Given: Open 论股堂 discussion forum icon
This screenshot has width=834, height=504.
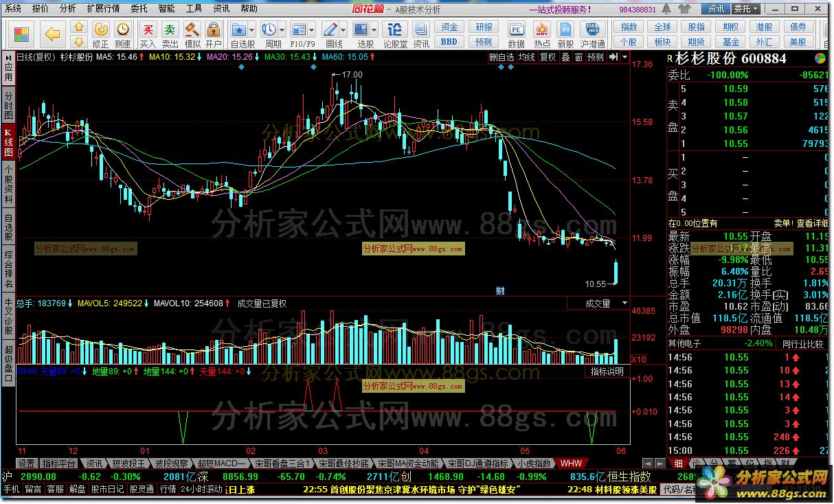Looking at the screenshot, I should [395, 34].
